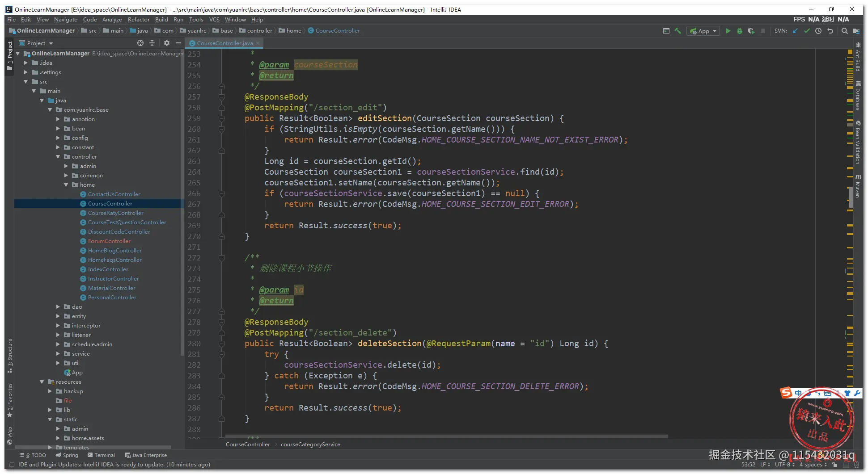Open the Bean Validation side panel
Screen dimensions: 868x474
(x=858, y=143)
